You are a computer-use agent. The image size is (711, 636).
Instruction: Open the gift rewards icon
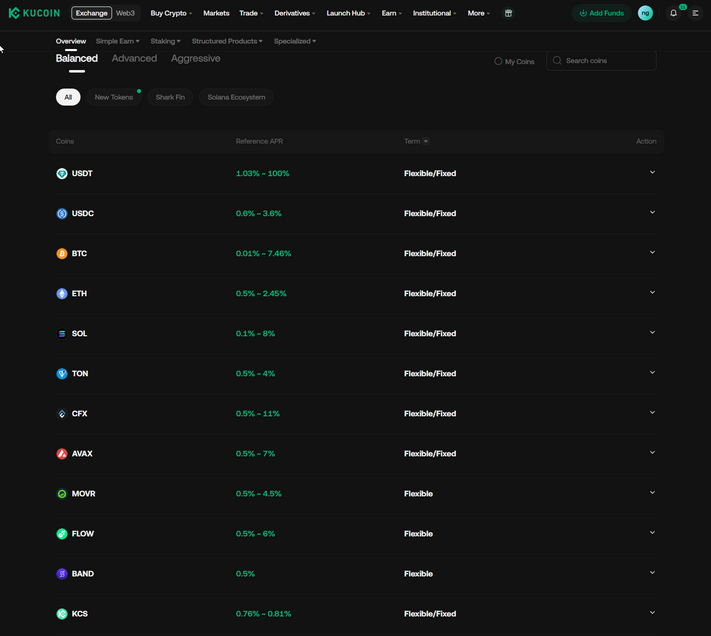coord(508,13)
